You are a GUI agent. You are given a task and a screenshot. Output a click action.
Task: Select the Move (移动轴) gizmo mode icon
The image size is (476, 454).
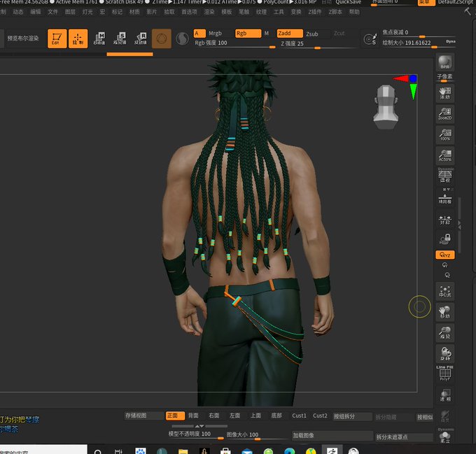point(99,38)
